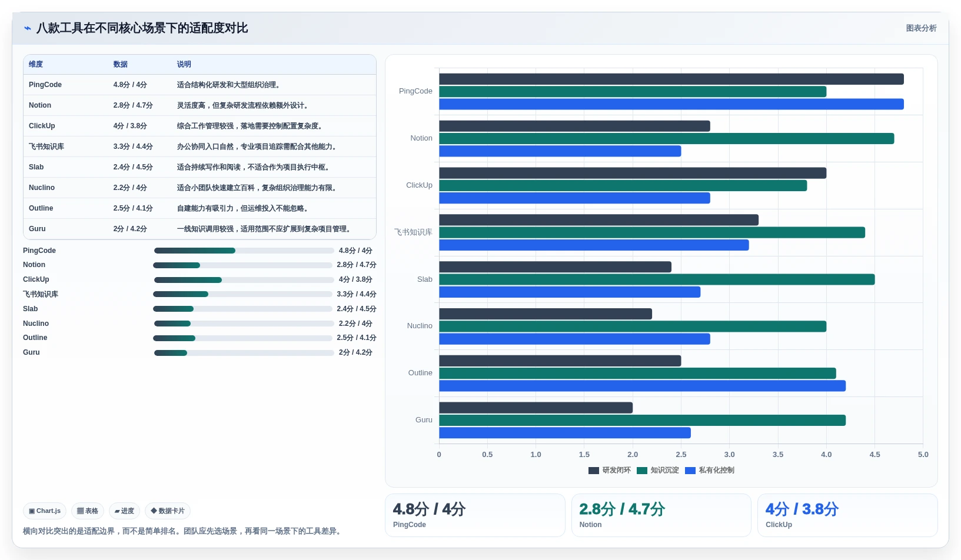Select the ClickUp table row name
The image size is (961, 560).
point(42,126)
